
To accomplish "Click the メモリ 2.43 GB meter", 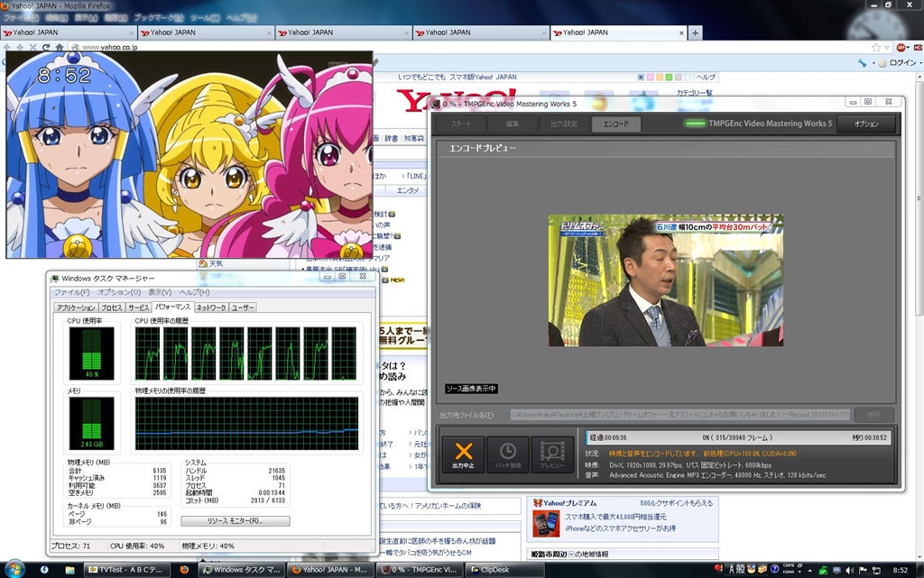I will 91,423.
